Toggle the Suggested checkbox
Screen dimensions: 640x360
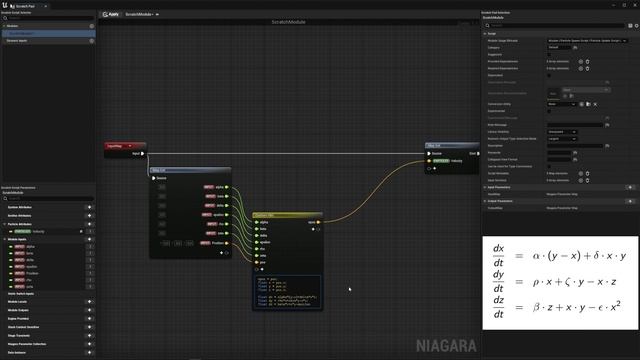pyautogui.click(x=549, y=54)
